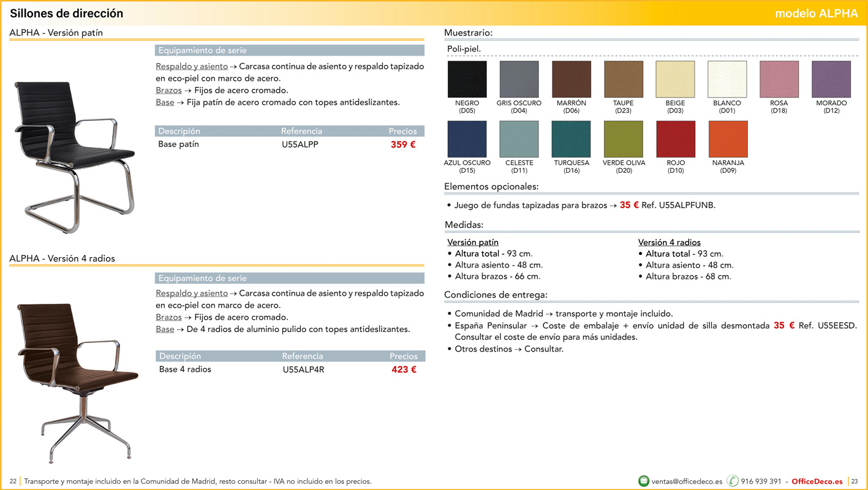Click the green phone icon in footer

pos(733,481)
